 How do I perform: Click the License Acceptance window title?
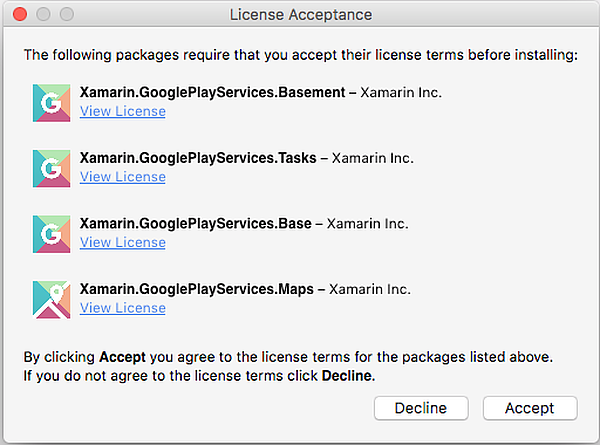[300, 15]
